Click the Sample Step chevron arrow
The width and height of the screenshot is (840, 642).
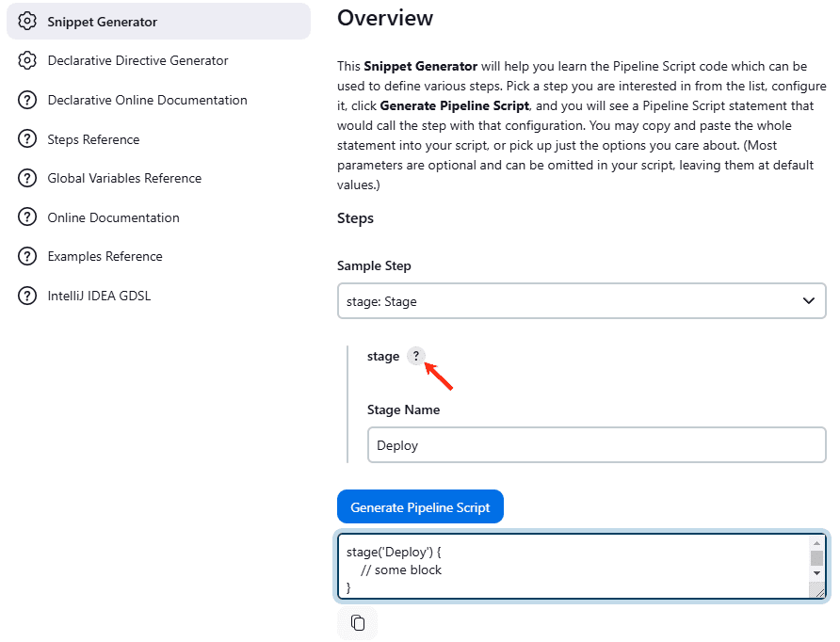(x=808, y=300)
